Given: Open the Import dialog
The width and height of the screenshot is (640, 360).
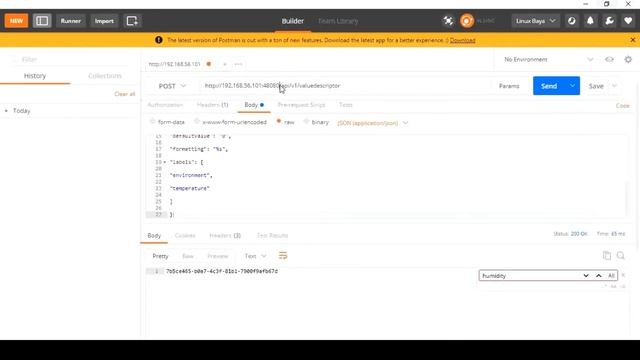Looking at the screenshot, I should coord(104,21).
